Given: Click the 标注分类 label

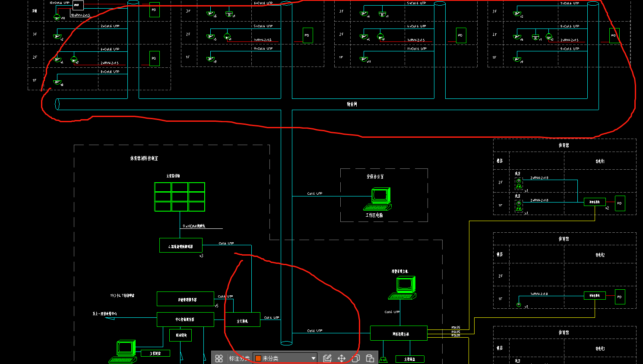Looking at the screenshot, I should click(239, 358).
